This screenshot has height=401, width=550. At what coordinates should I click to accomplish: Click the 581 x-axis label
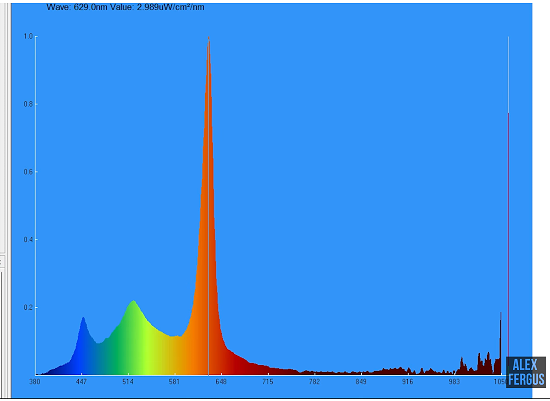174,382
